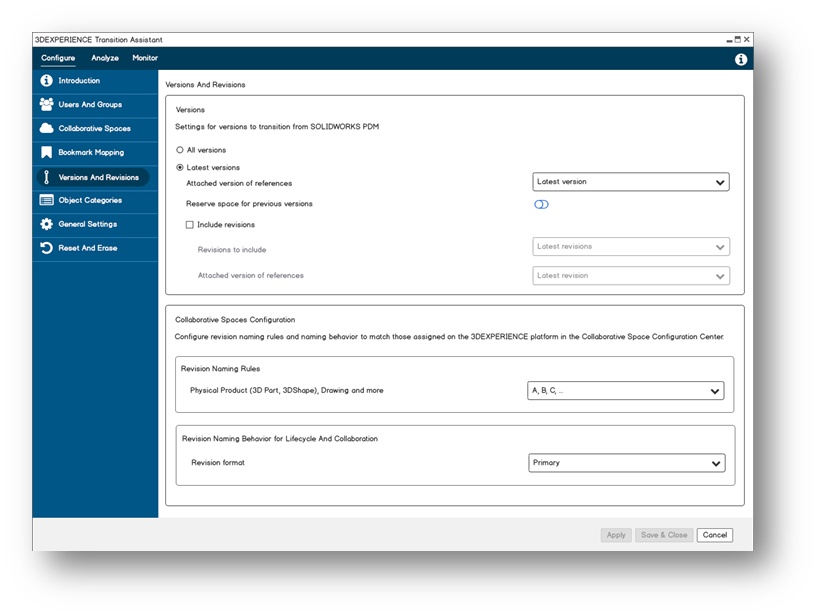Image resolution: width=819 pixels, height=616 pixels.
Task: Click the Versions And Revisions page heading
Action: tap(205, 85)
